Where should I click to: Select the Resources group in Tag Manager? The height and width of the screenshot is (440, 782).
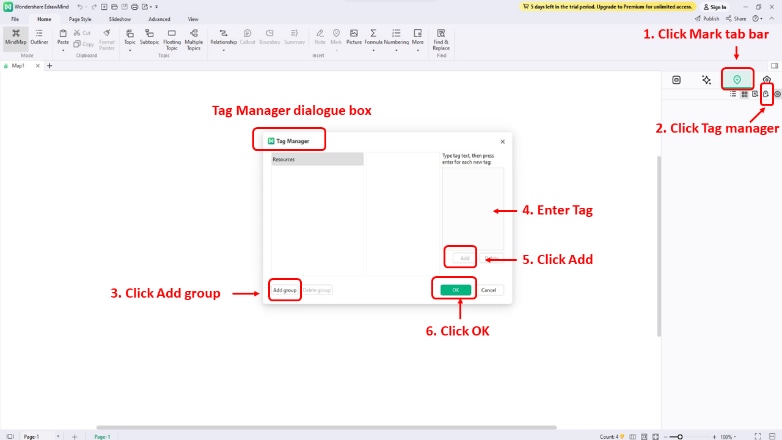tap(317, 159)
